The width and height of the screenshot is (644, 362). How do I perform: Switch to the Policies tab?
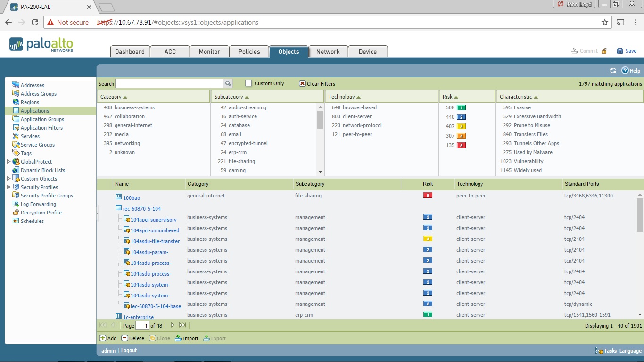pyautogui.click(x=249, y=52)
